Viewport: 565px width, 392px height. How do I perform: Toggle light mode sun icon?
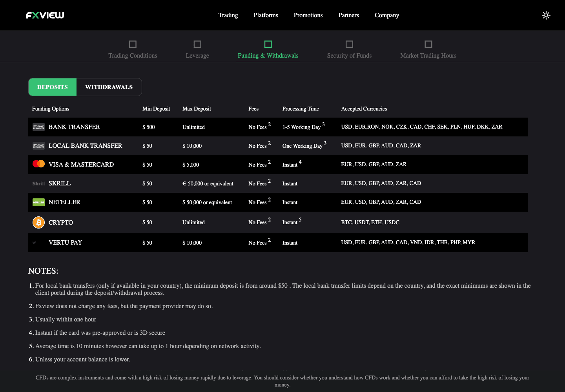[546, 15]
